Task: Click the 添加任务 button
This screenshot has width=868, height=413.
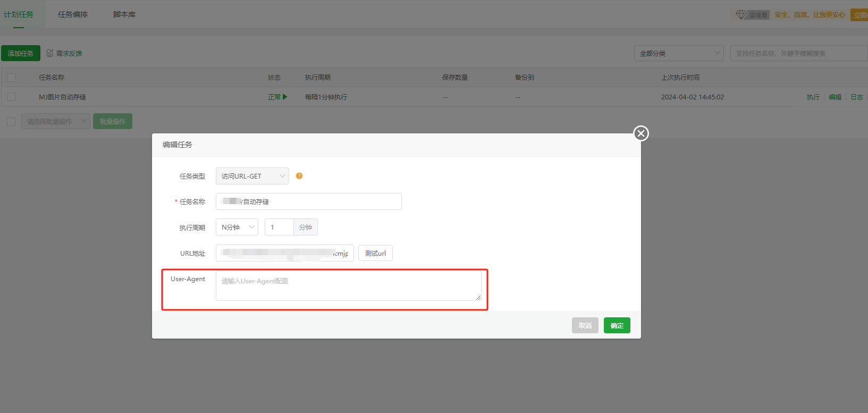Action: click(21, 53)
